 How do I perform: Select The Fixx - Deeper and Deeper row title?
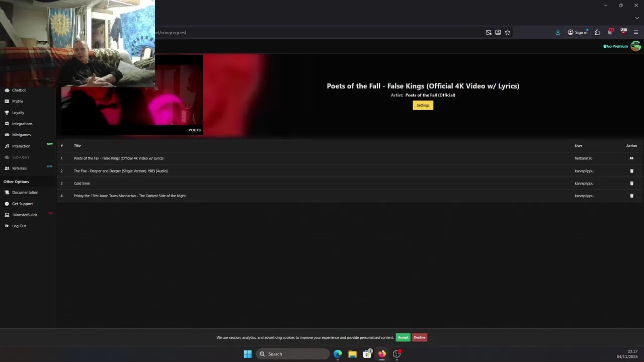tap(121, 171)
